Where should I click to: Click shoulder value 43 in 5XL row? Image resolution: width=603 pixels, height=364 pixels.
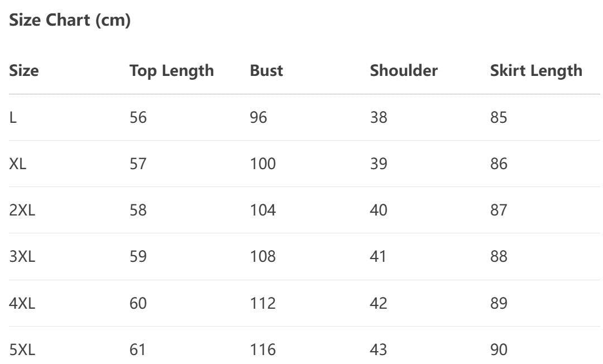click(x=379, y=350)
